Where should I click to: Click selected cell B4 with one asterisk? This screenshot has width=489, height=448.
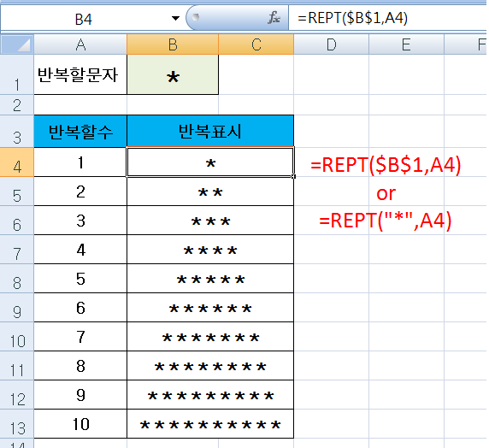coord(210,162)
